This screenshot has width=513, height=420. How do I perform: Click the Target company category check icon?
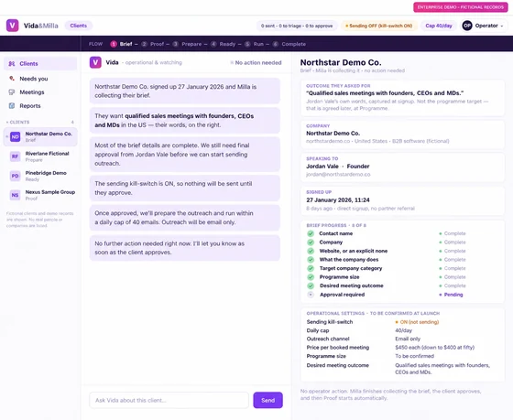click(311, 268)
